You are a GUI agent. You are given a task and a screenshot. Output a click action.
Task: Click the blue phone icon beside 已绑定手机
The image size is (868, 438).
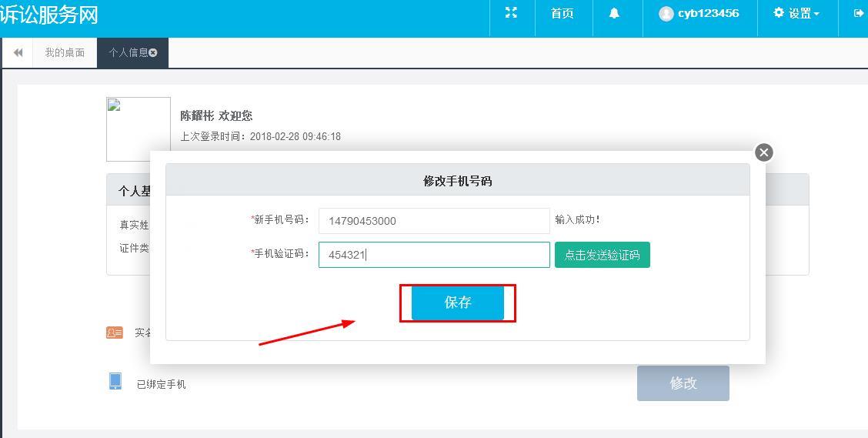point(115,381)
